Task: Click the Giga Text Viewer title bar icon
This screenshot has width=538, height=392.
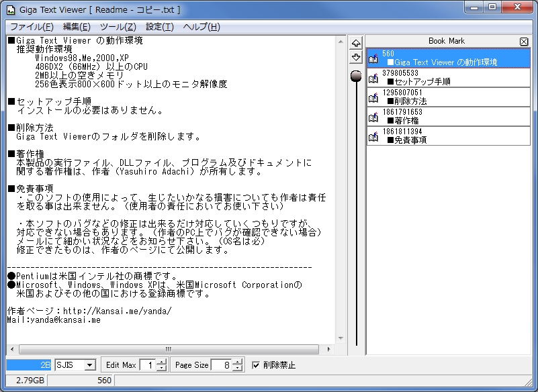Action: (11, 8)
